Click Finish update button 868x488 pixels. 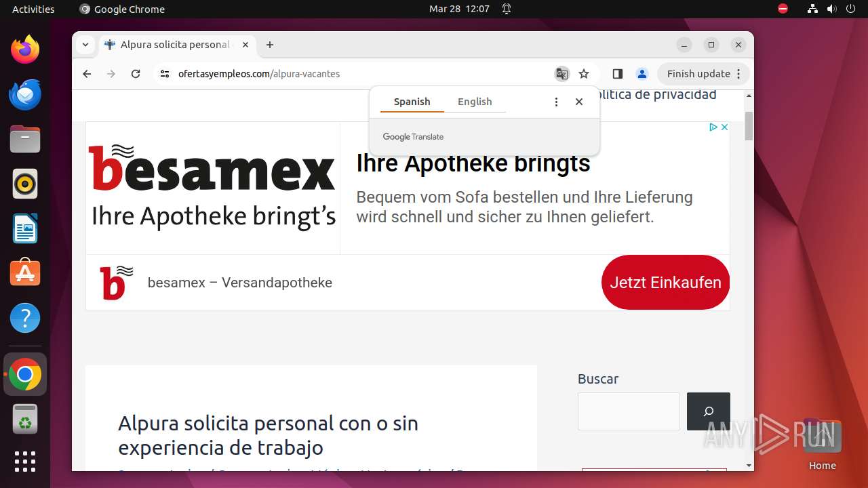[x=703, y=74]
